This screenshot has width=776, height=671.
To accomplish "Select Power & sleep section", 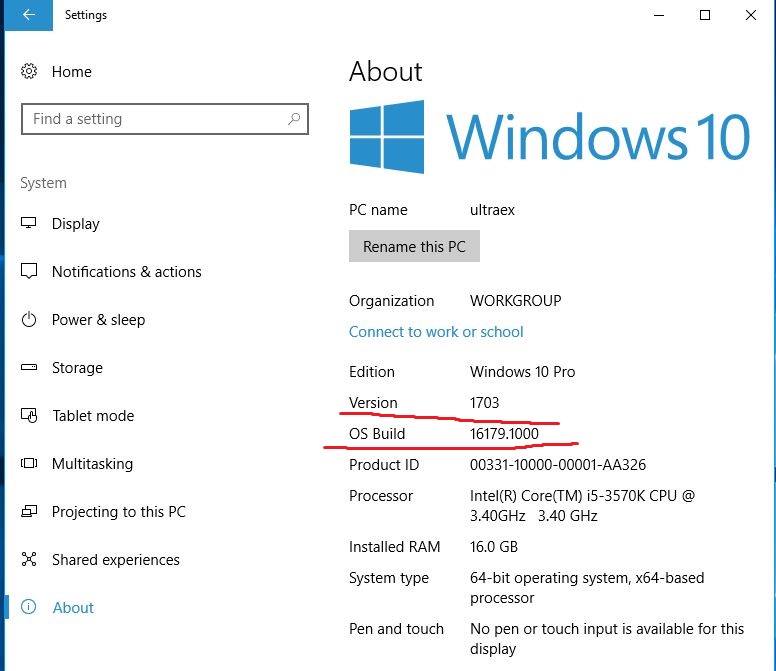I will 98,320.
